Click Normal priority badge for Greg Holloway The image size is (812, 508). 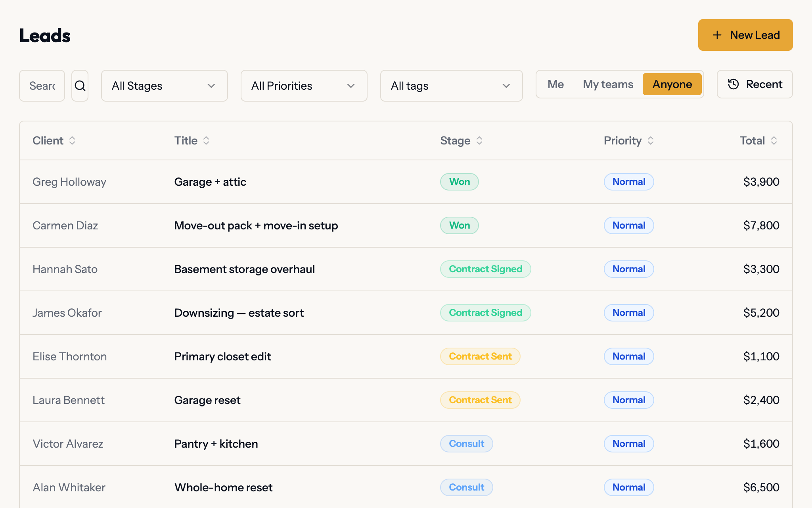(629, 182)
